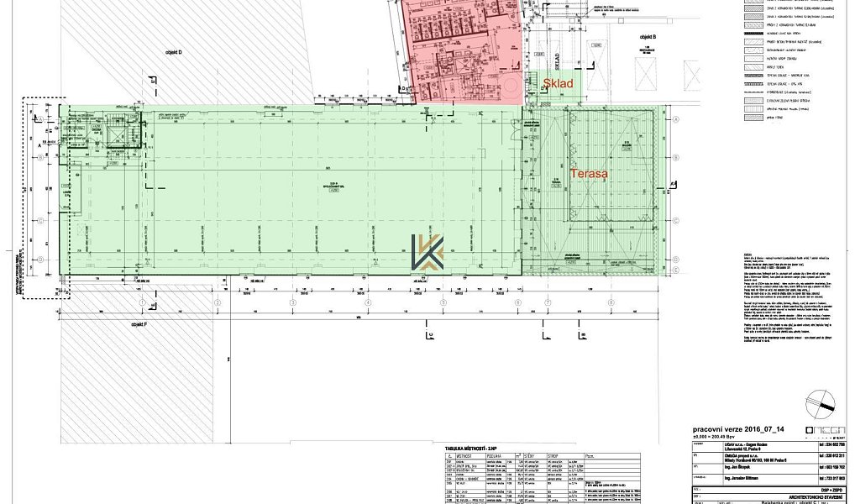The height and width of the screenshot is (504, 855).
Task: Click grid axis circle 5 below the plan
Action: tap(443, 302)
